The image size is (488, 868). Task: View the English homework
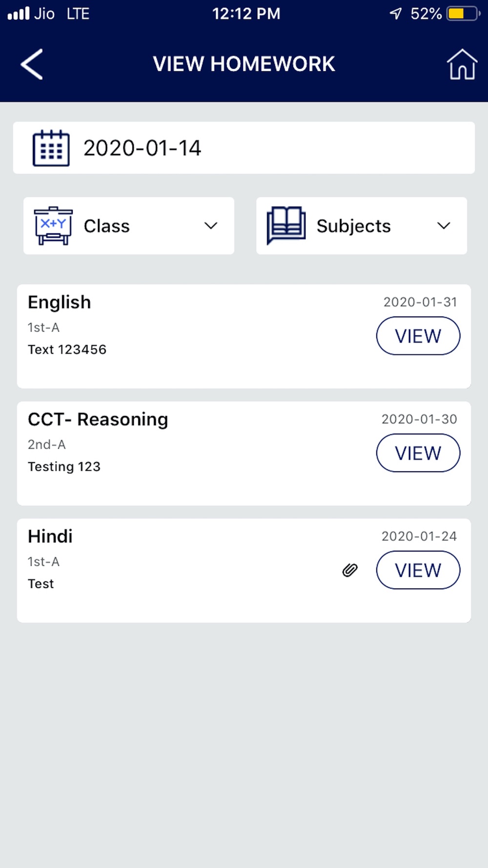pos(418,336)
